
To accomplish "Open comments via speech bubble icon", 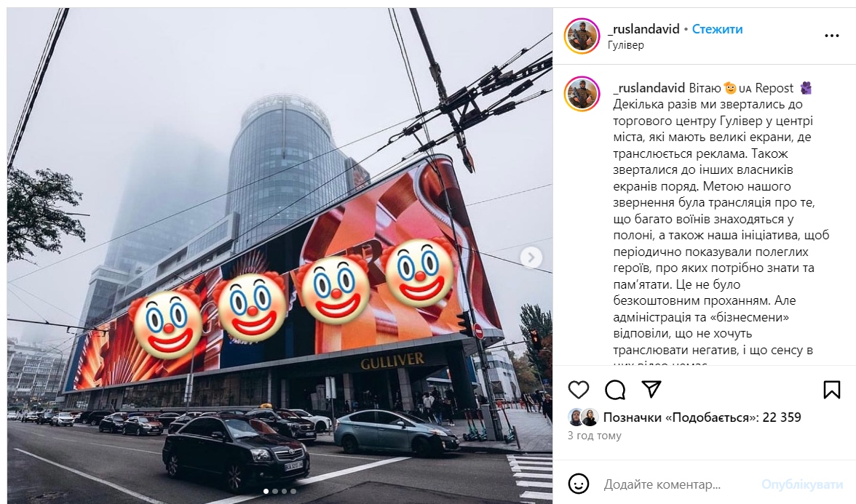I will [615, 390].
